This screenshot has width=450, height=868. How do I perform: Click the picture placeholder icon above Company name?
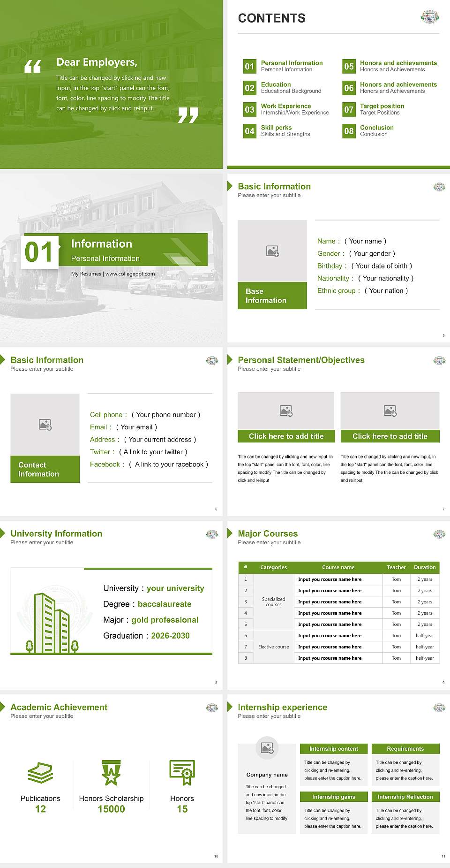[267, 748]
